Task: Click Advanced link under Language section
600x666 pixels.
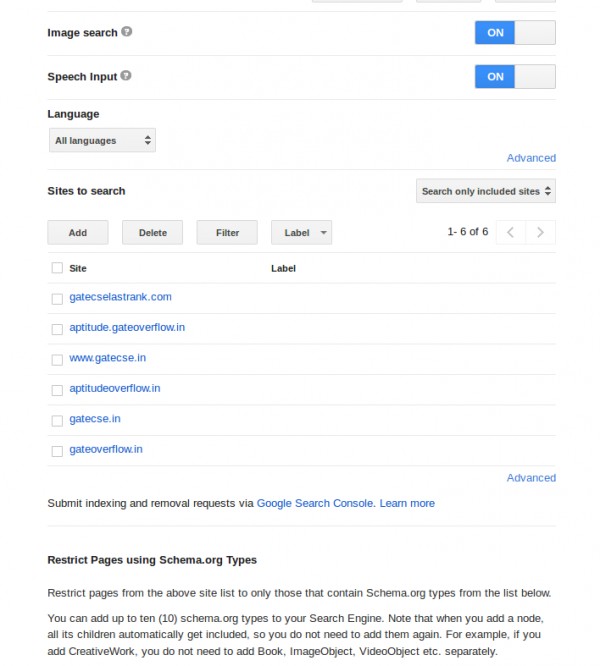Action: (x=531, y=158)
